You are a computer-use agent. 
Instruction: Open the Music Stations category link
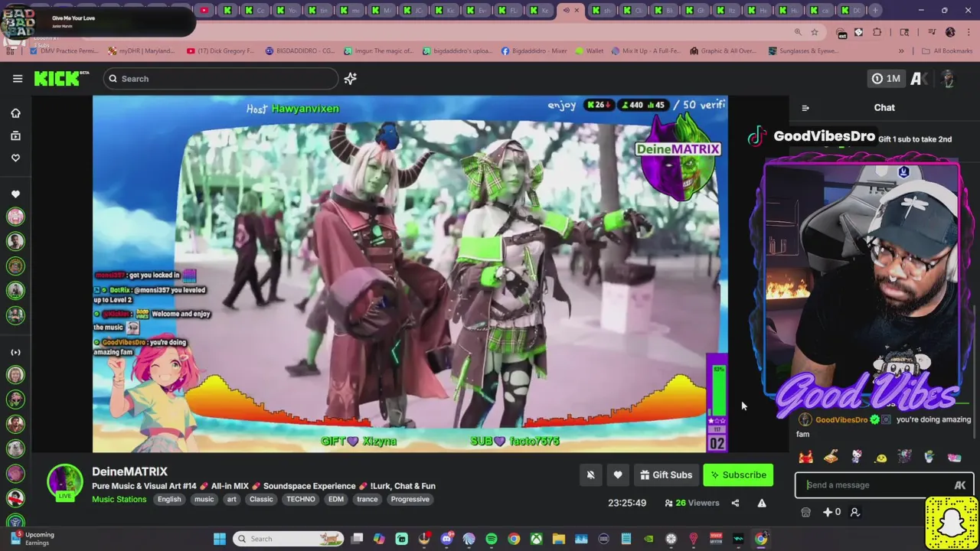[119, 499]
